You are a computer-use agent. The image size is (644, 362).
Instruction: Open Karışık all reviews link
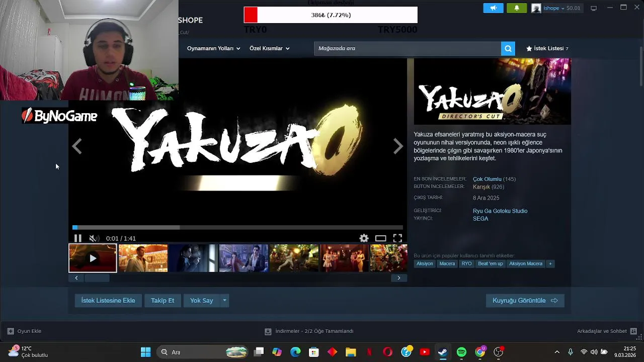[481, 187]
